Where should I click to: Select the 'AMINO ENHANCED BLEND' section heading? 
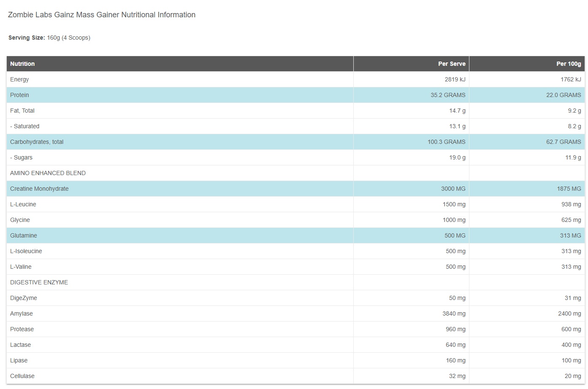(48, 173)
